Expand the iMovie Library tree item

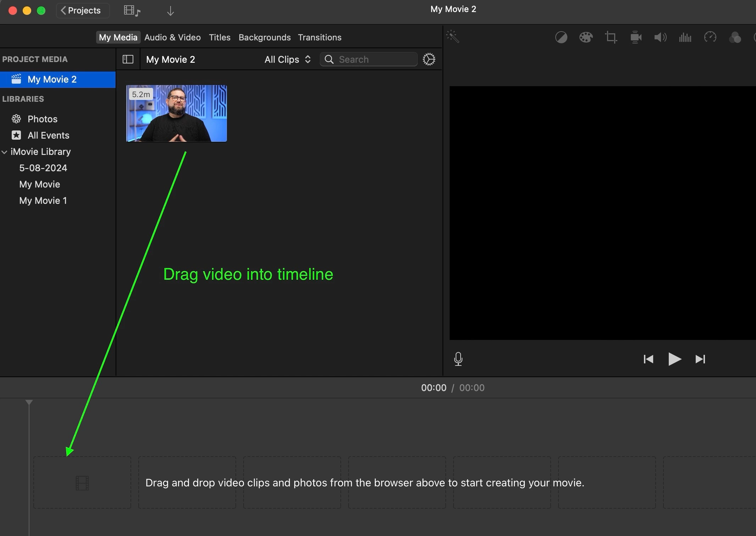5,151
